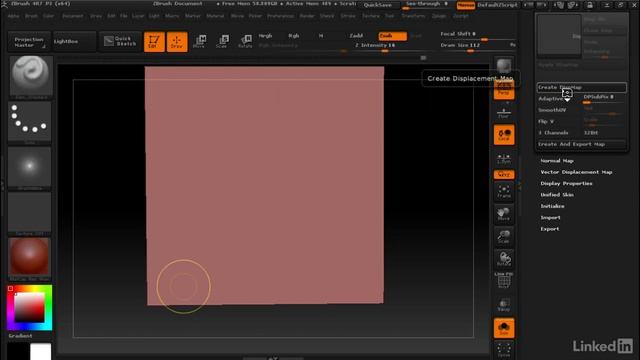The image size is (640, 360).
Task: Toggle Mrgb paint mode
Action: 265,36
